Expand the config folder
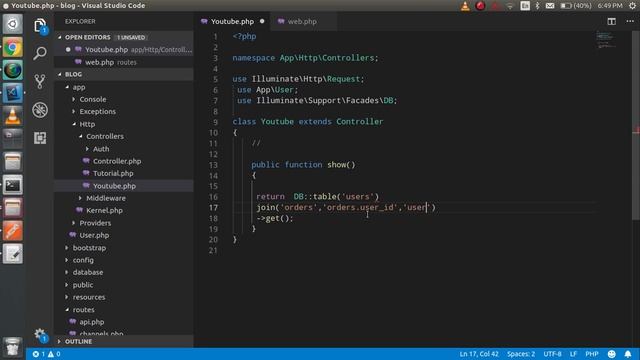This screenshot has width=640, height=360. coord(83,260)
